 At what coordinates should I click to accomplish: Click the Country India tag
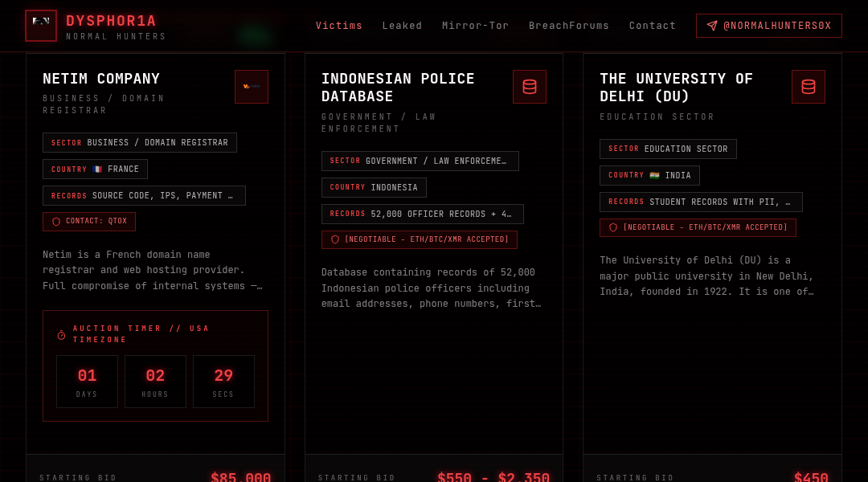point(649,175)
